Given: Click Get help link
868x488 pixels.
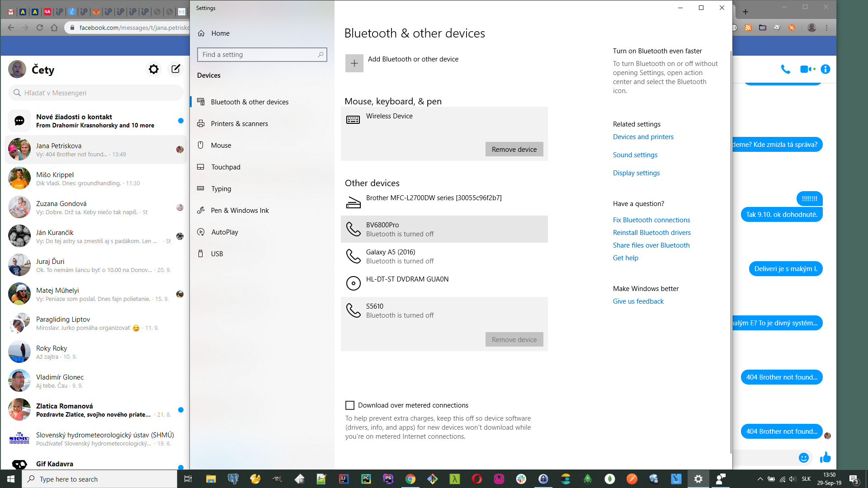Looking at the screenshot, I should (x=626, y=258).
